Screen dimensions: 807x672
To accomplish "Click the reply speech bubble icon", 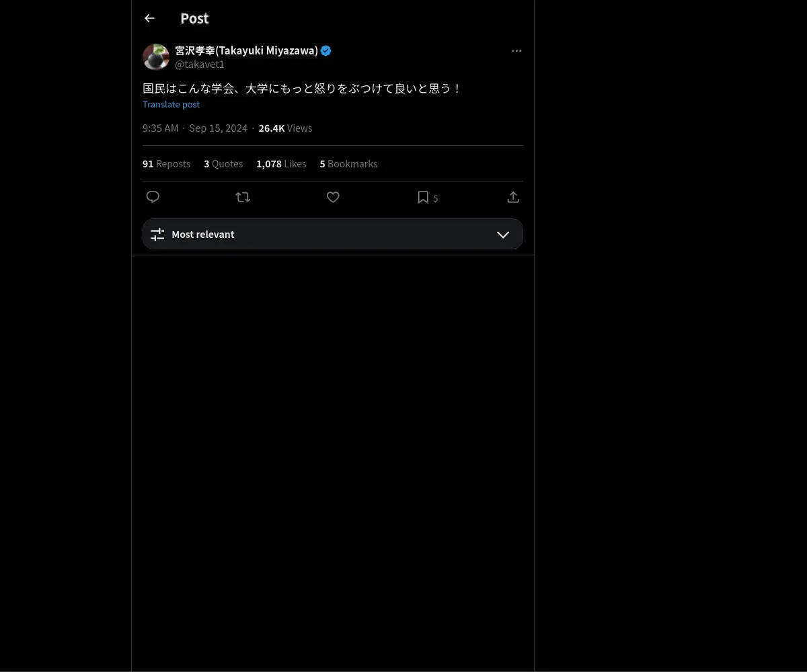I will (153, 197).
